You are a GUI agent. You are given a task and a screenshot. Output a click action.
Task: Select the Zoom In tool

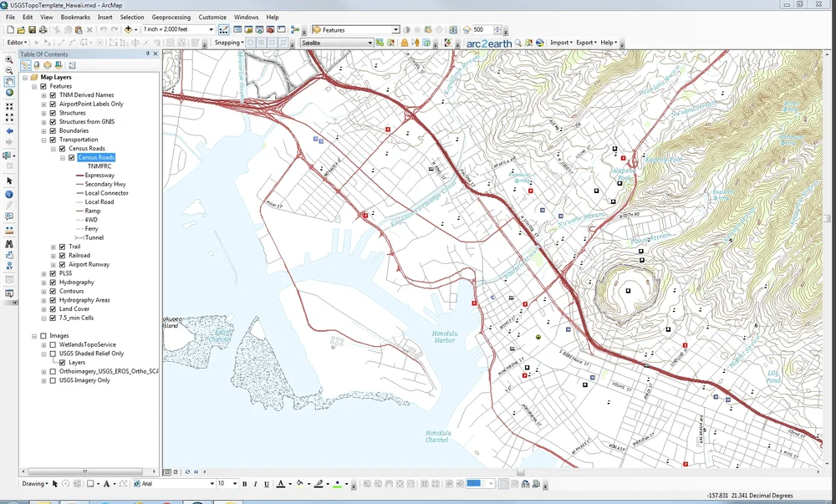click(9, 59)
